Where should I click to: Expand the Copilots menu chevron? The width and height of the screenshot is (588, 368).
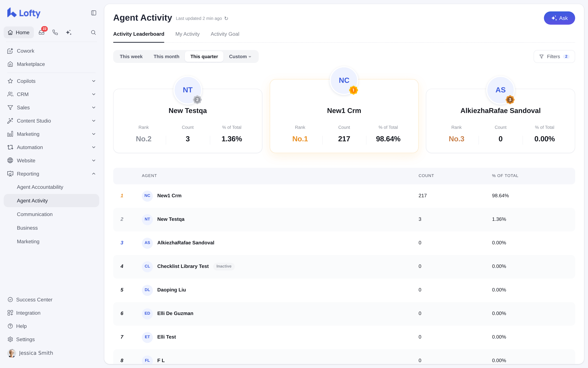pos(94,81)
